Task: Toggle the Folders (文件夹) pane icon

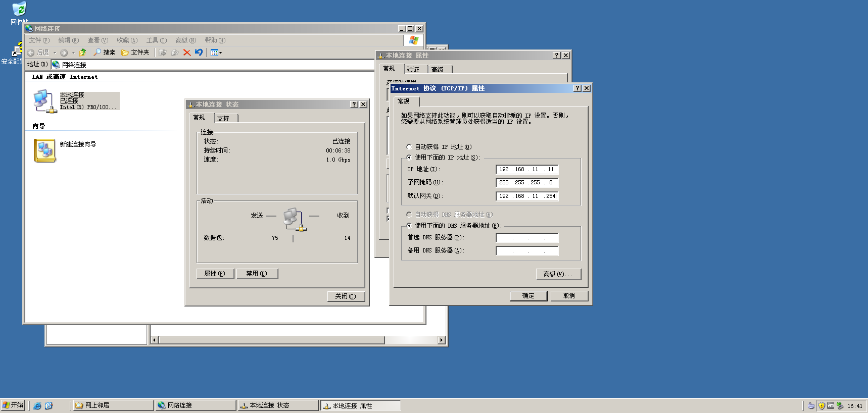Action: click(135, 53)
